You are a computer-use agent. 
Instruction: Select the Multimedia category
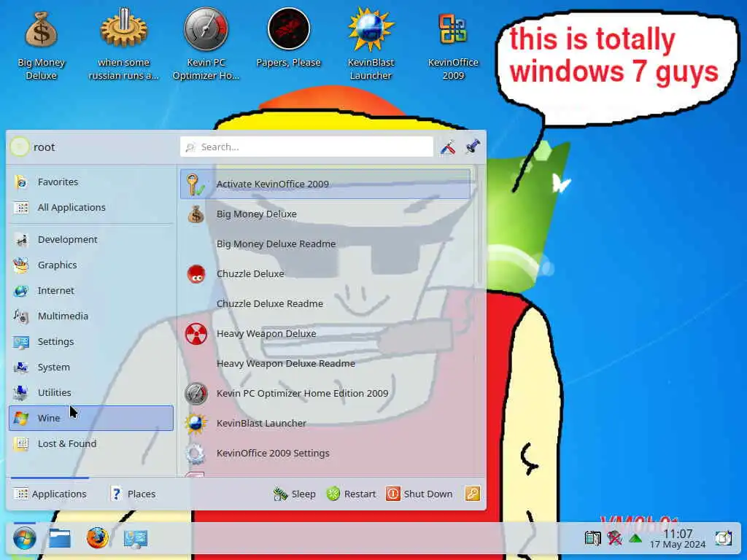(90, 316)
